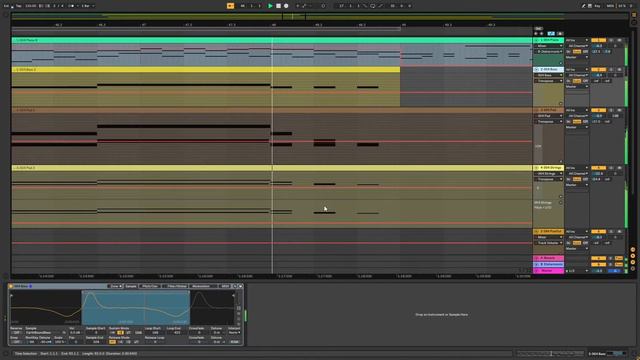Screen dimensions: 640x360
Task: Fold the 1-004 Piano track
Action: 537,40
